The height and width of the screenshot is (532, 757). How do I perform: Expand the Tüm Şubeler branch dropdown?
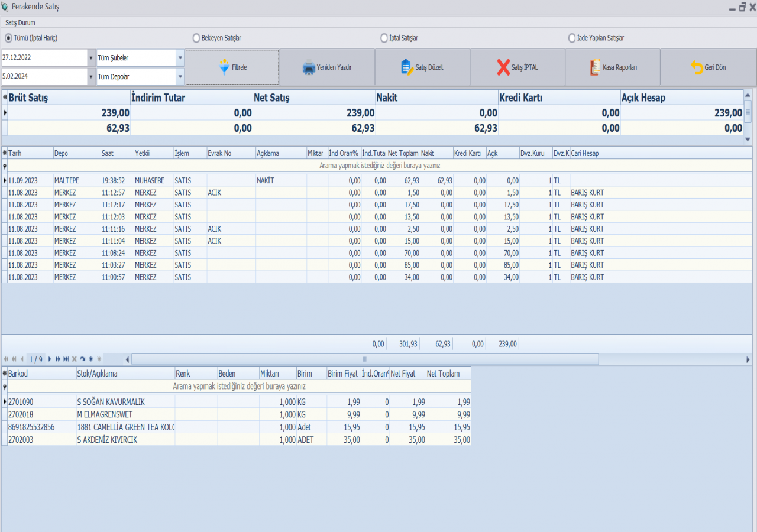(x=180, y=58)
